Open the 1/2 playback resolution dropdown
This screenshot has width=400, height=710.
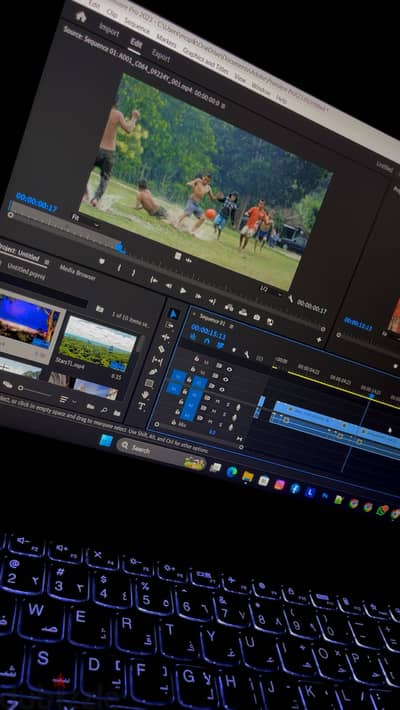(271, 290)
